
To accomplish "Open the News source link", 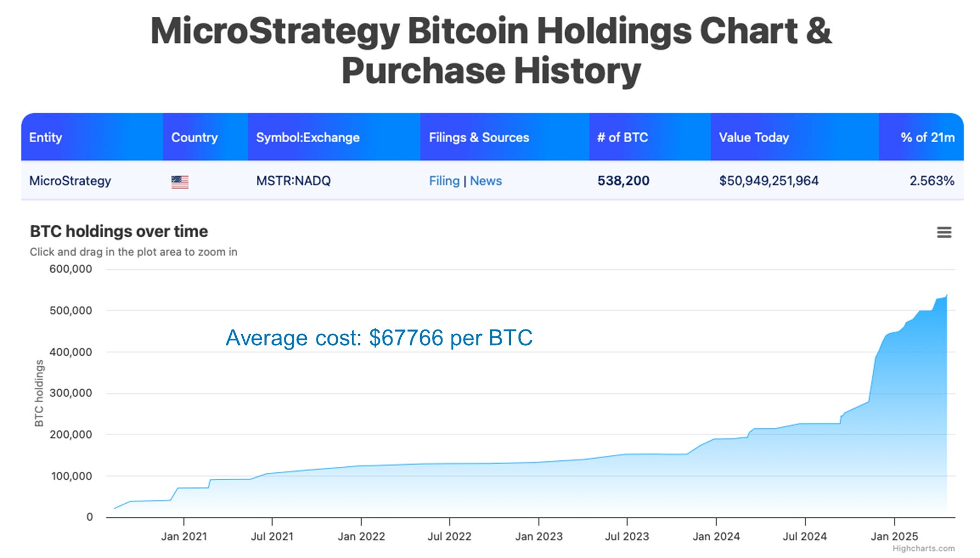I will pos(485,181).
